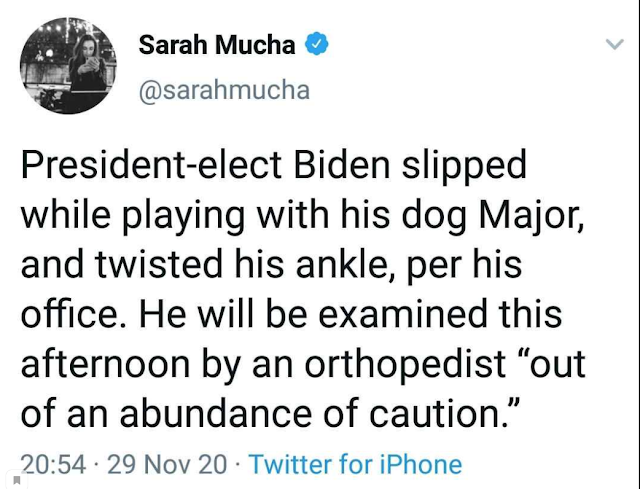The width and height of the screenshot is (640, 489).
Task: Click the Sarah Mucha display name
Action: (x=217, y=44)
